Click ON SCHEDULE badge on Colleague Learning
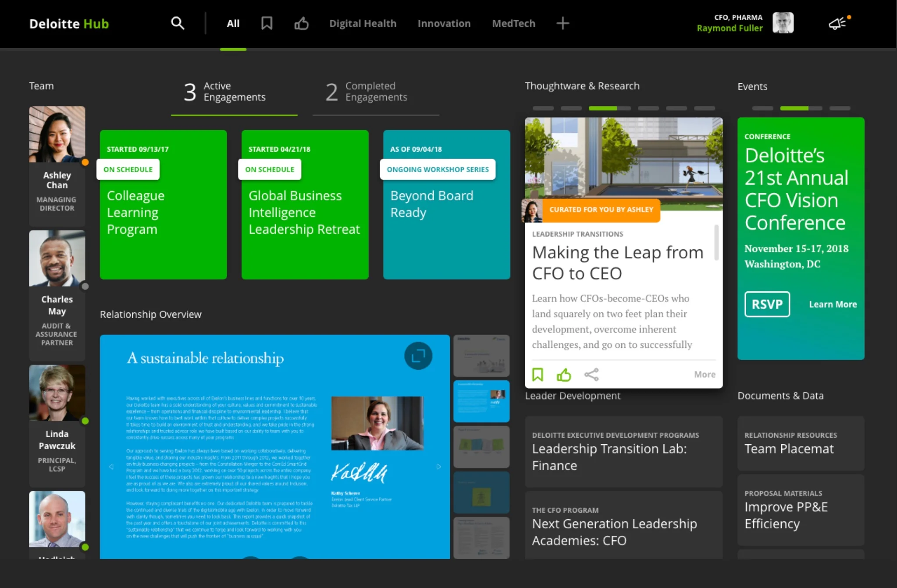The width and height of the screenshot is (897, 588). (x=128, y=170)
